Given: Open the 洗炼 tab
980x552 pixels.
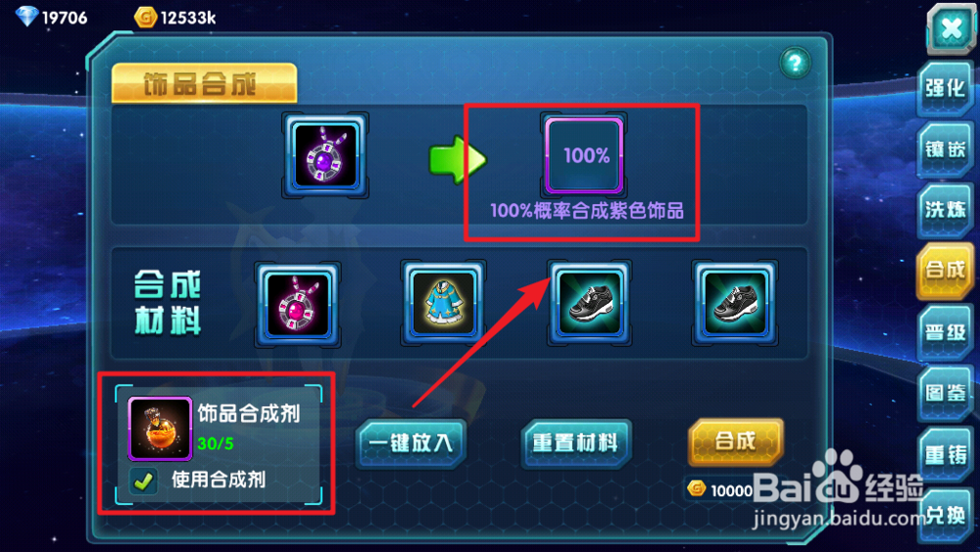Looking at the screenshot, I should (947, 211).
